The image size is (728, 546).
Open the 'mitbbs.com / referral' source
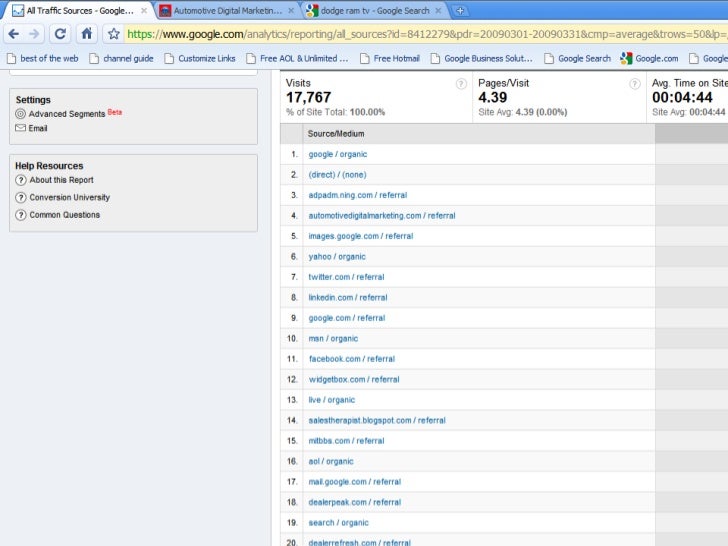(x=346, y=441)
